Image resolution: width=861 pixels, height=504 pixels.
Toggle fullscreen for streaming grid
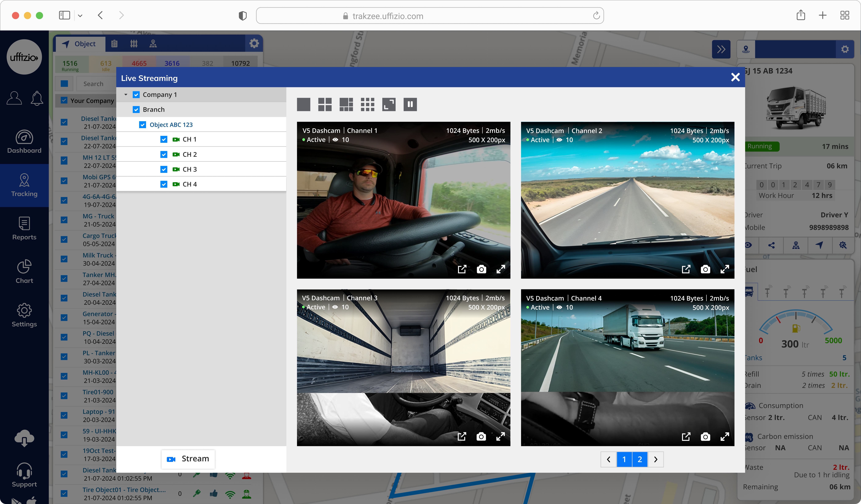pyautogui.click(x=389, y=104)
